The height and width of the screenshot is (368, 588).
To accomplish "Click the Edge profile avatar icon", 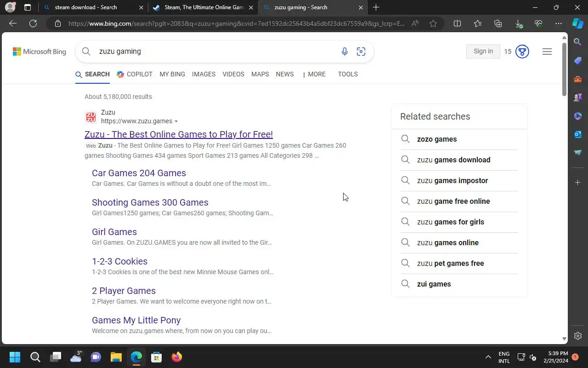I will coord(10,7).
